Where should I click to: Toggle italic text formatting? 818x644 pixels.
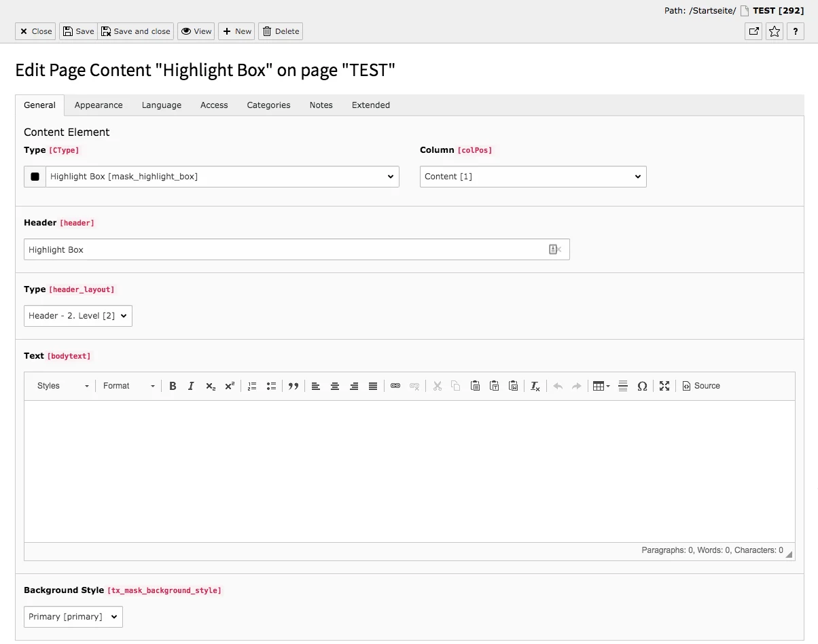pos(191,386)
